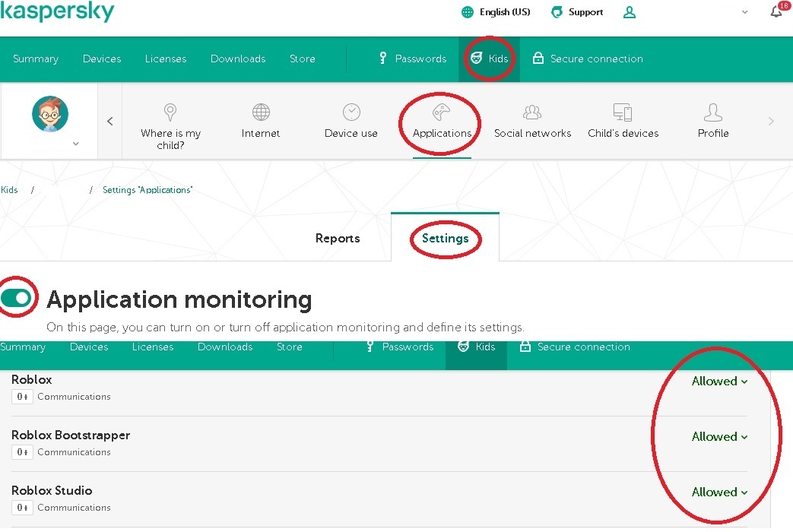Show previous sections with the left arrow

[x=109, y=121]
